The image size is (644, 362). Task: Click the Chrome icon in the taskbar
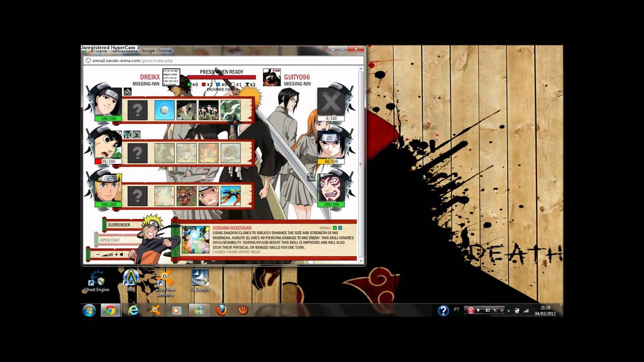point(110,310)
